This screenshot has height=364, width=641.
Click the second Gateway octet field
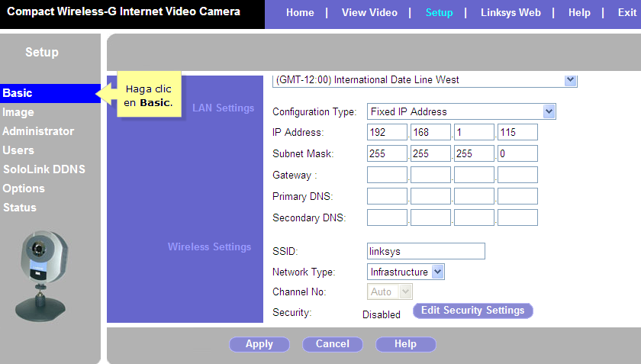(430, 175)
